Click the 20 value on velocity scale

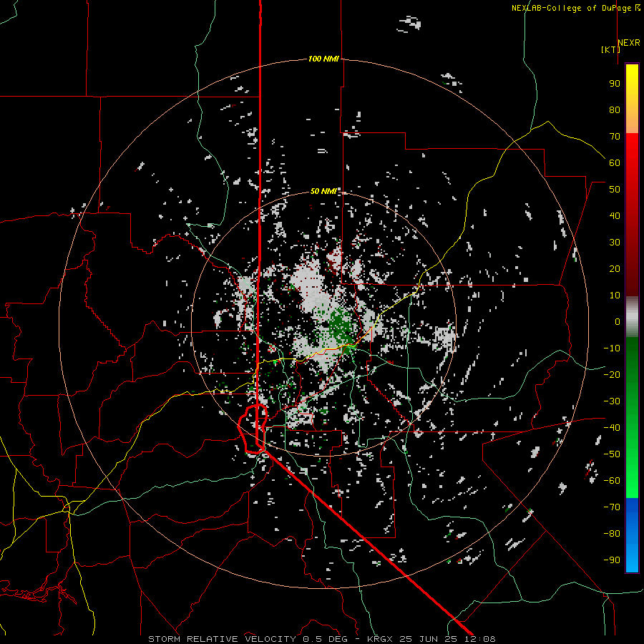click(x=615, y=268)
